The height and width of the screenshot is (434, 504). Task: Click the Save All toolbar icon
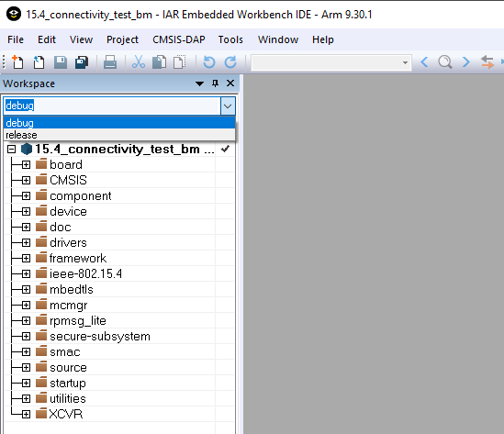pyautogui.click(x=82, y=62)
